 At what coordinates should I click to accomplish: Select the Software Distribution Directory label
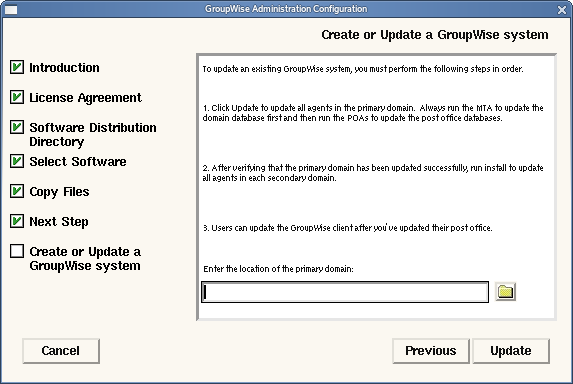pyautogui.click(x=93, y=134)
